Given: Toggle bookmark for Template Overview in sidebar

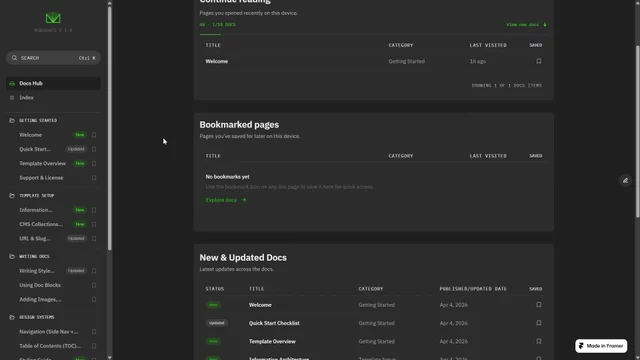Looking at the screenshot, I should (x=94, y=164).
